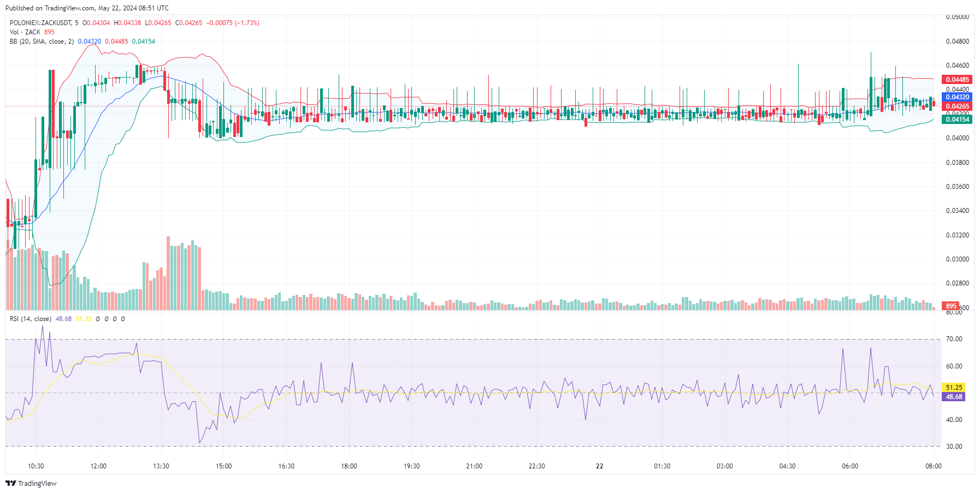Click the 0.03600 price scale value

958,187
